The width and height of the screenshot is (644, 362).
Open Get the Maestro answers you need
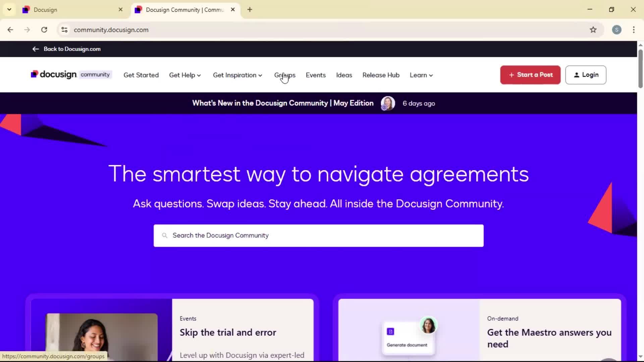[x=549, y=338]
